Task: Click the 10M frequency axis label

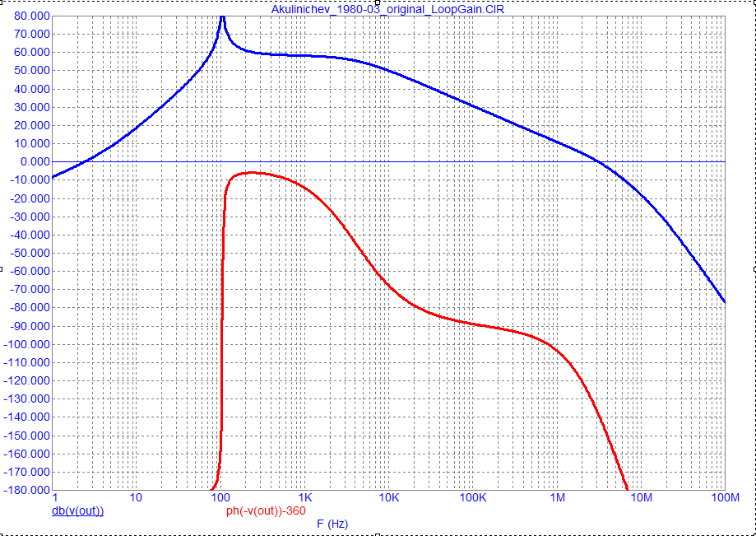Action: pyautogui.click(x=642, y=497)
